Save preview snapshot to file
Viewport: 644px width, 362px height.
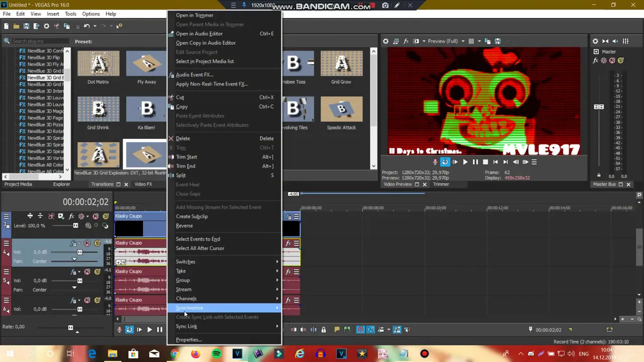point(498,41)
